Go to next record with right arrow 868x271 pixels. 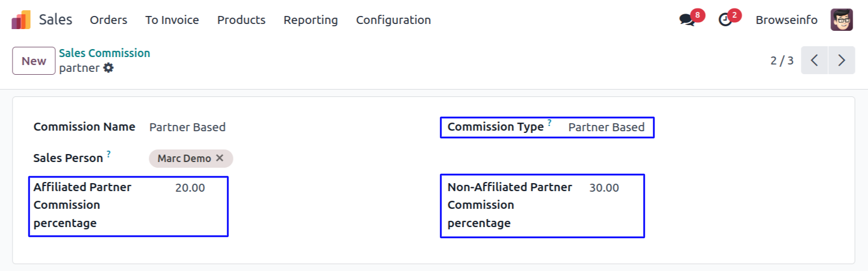tap(842, 60)
